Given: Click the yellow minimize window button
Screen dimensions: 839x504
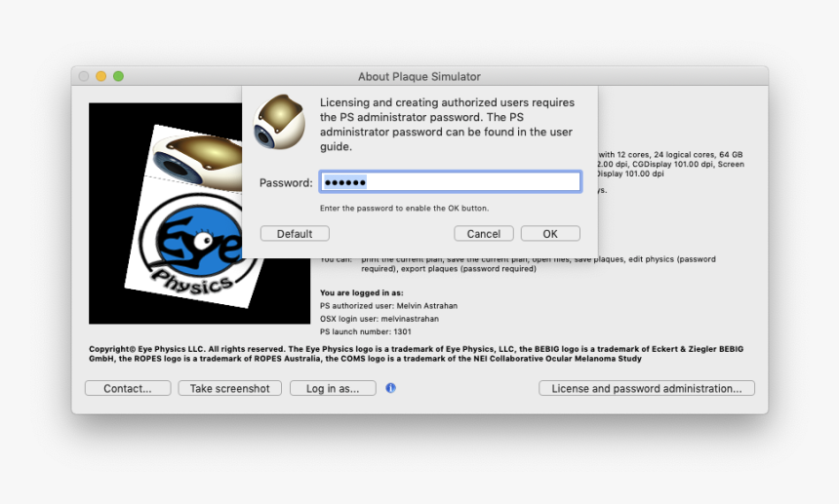Looking at the screenshot, I should [101, 76].
